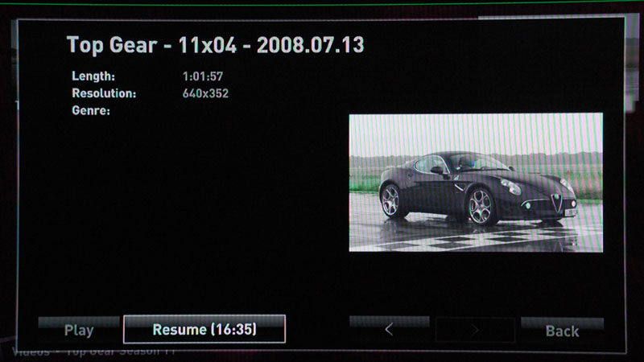Go to previous video with left arrow

point(390,329)
